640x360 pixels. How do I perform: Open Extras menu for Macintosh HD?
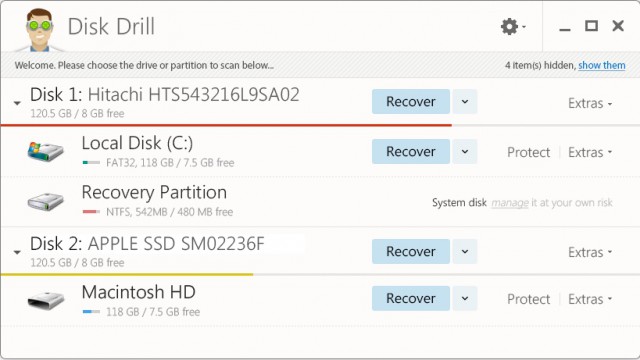point(590,299)
